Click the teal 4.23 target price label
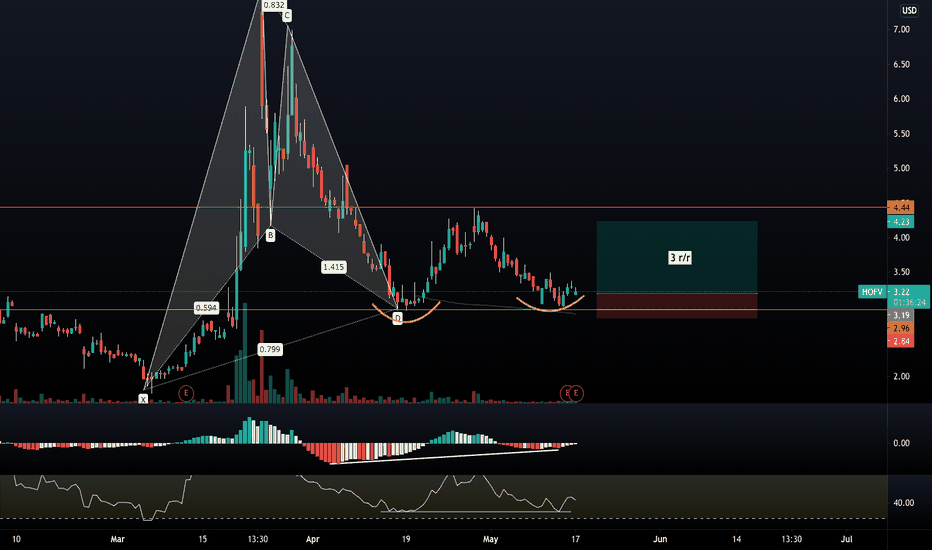The image size is (932, 550). (901, 222)
